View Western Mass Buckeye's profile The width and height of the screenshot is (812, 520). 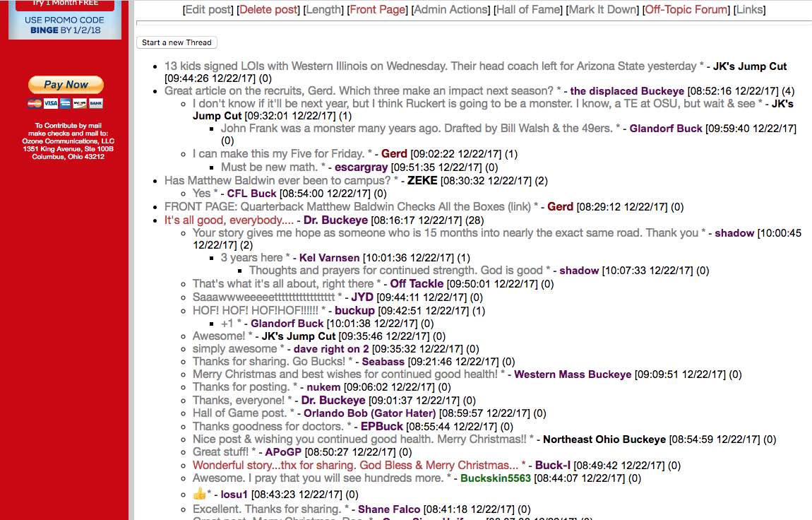coord(573,374)
